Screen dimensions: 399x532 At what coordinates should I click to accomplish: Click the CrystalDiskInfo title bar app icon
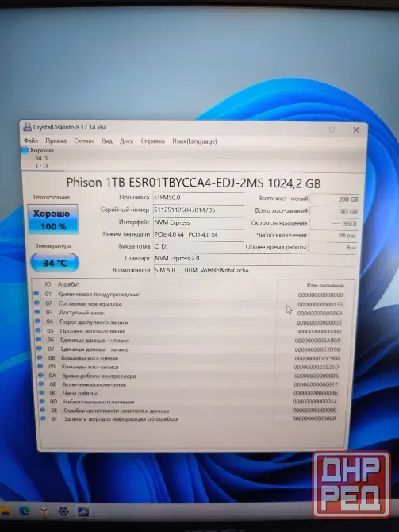pos(27,127)
